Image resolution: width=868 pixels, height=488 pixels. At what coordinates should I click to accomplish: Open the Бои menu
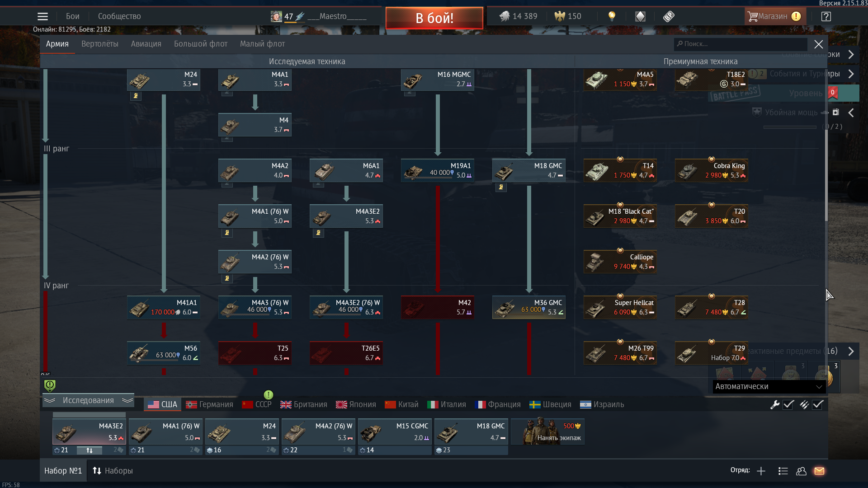point(72,16)
